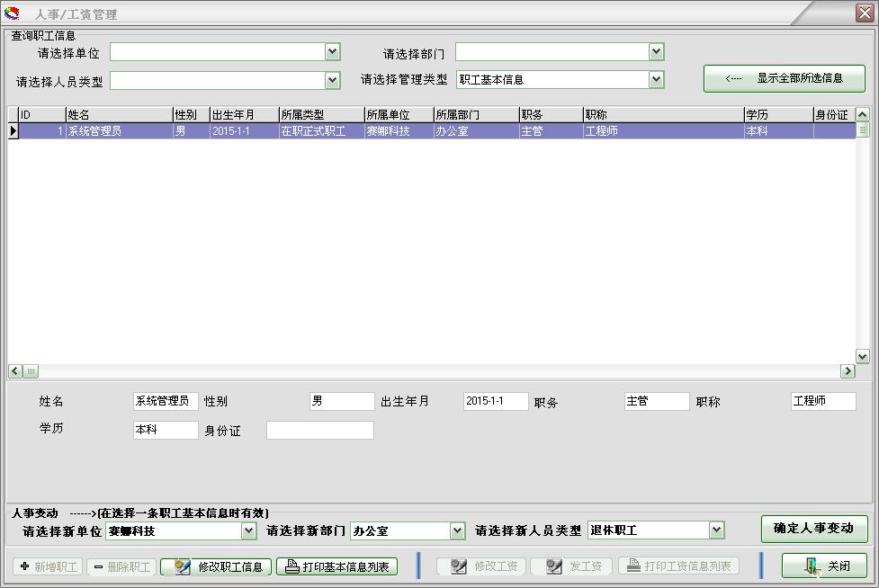Image resolution: width=879 pixels, height=588 pixels.
Task: Click the 身份证 input field
Action: [319, 430]
